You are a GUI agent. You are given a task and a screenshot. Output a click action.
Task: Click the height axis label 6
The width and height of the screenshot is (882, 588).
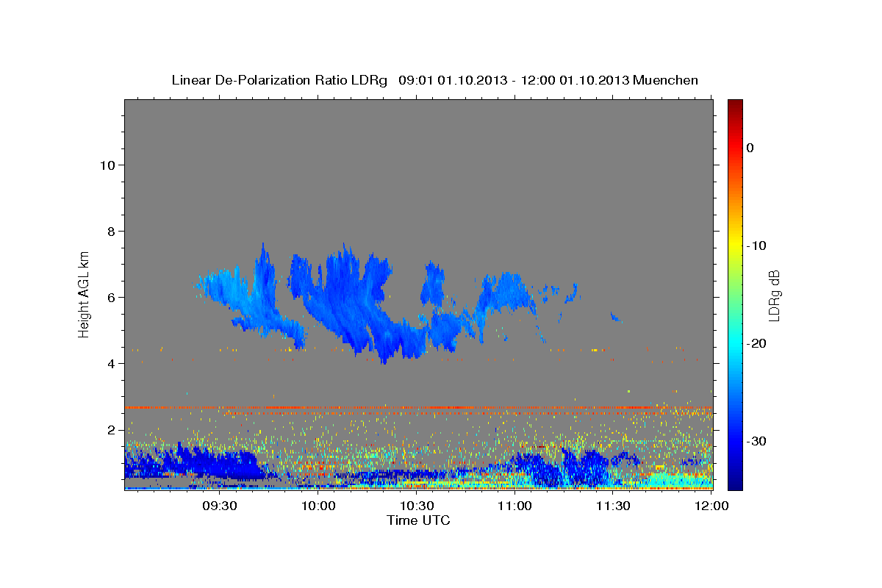coord(112,298)
